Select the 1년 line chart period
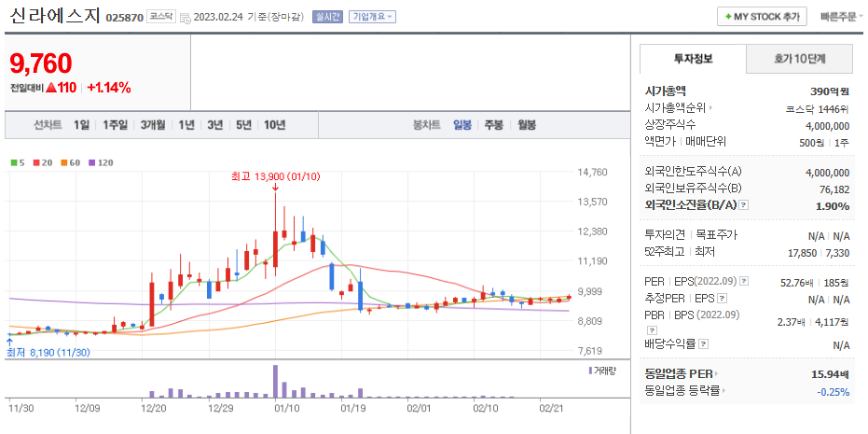Screen dimensions: 868x434 pyautogui.click(x=186, y=125)
